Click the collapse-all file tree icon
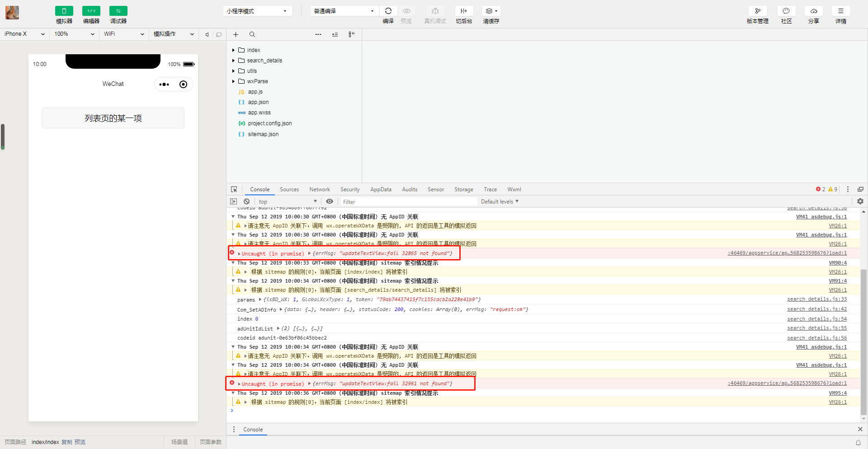 (335, 34)
